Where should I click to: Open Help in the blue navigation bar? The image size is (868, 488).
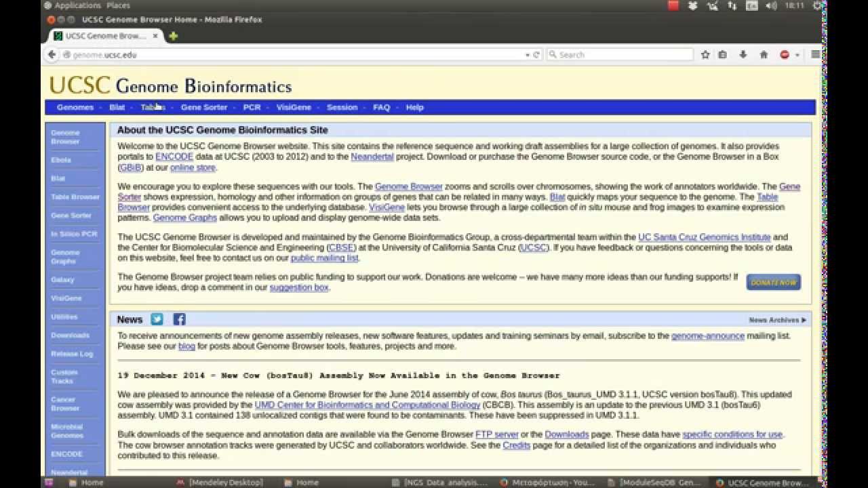coord(414,107)
